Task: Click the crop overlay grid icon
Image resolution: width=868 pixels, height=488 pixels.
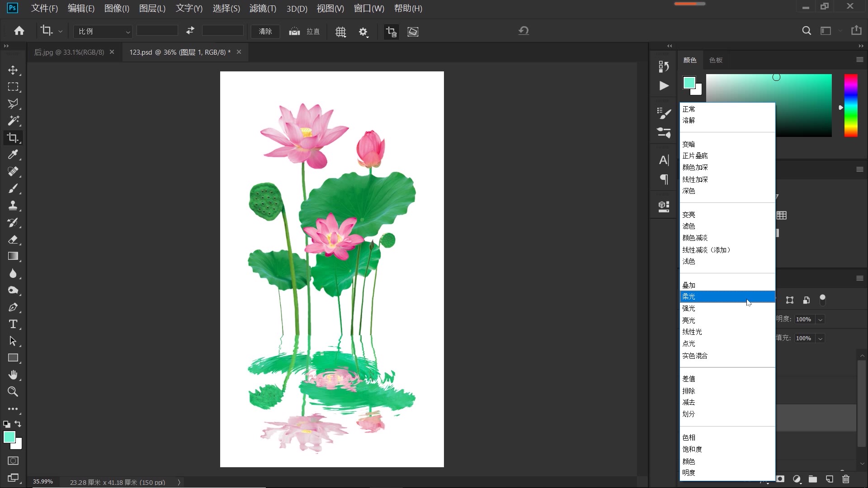Action: point(340,32)
